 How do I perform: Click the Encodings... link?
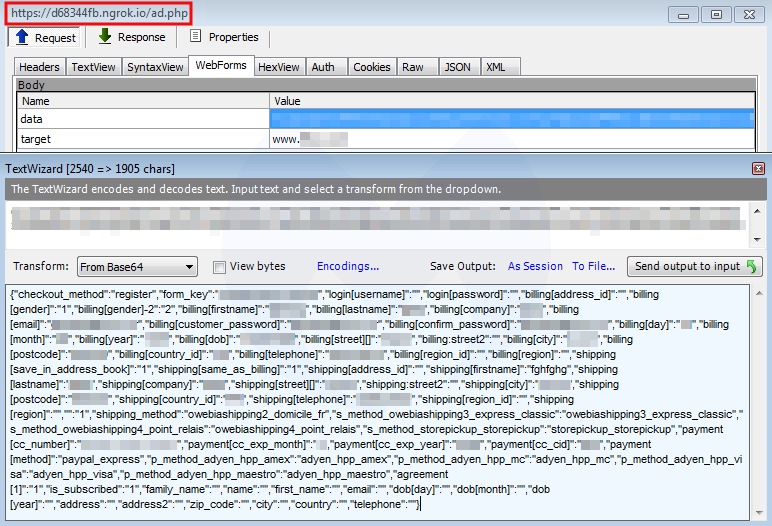348,267
